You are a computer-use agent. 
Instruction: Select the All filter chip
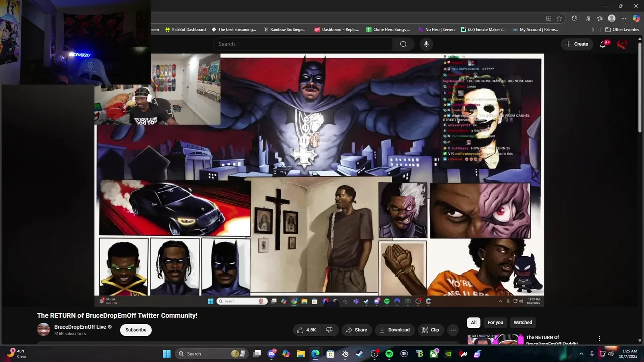[473, 323]
